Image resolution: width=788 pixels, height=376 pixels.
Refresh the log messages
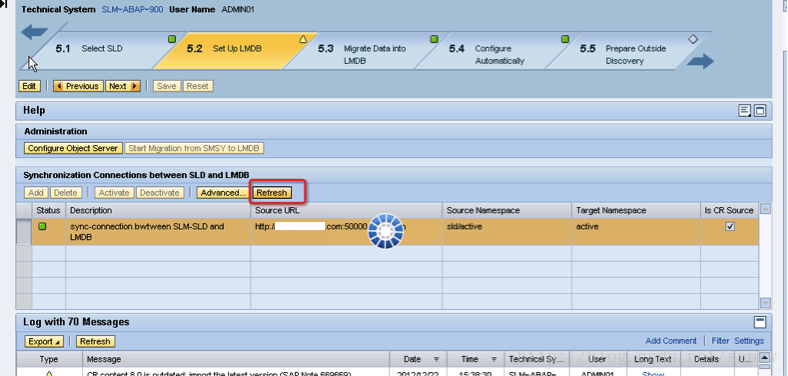point(95,341)
